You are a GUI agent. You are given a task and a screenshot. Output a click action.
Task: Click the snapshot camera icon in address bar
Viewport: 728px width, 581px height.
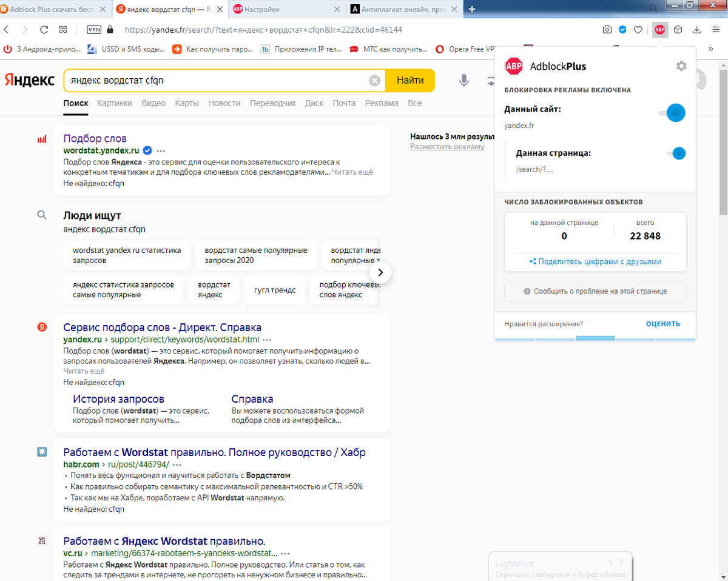tap(607, 30)
